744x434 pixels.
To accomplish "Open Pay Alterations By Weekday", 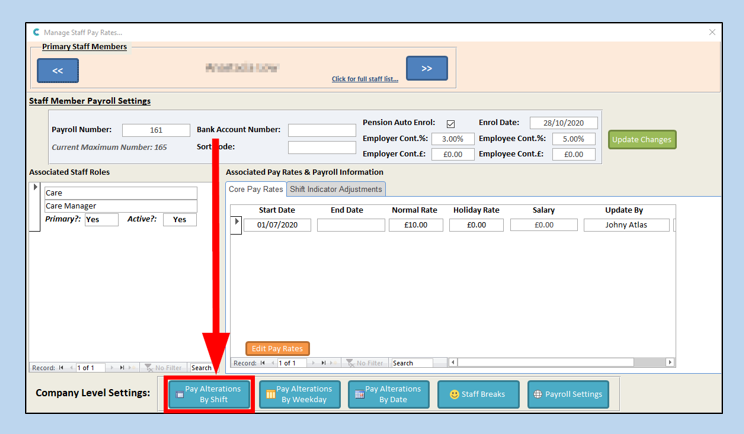I will pyautogui.click(x=299, y=394).
